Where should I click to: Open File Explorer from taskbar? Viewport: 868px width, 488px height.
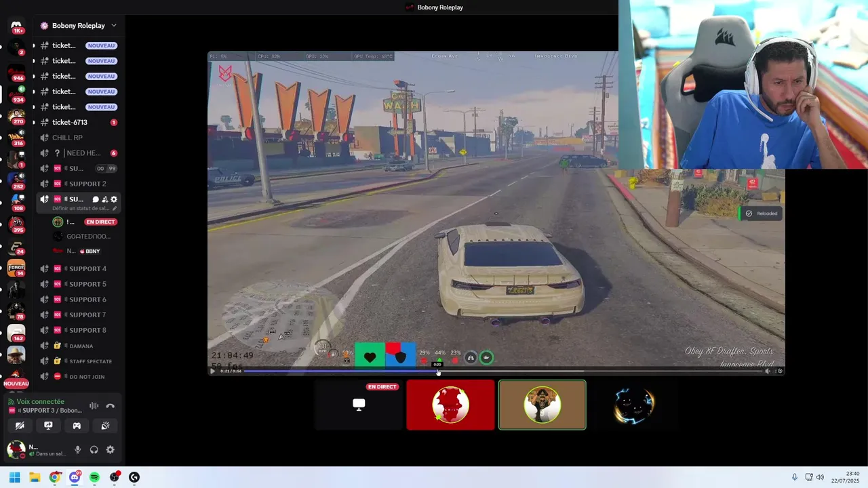35,477
